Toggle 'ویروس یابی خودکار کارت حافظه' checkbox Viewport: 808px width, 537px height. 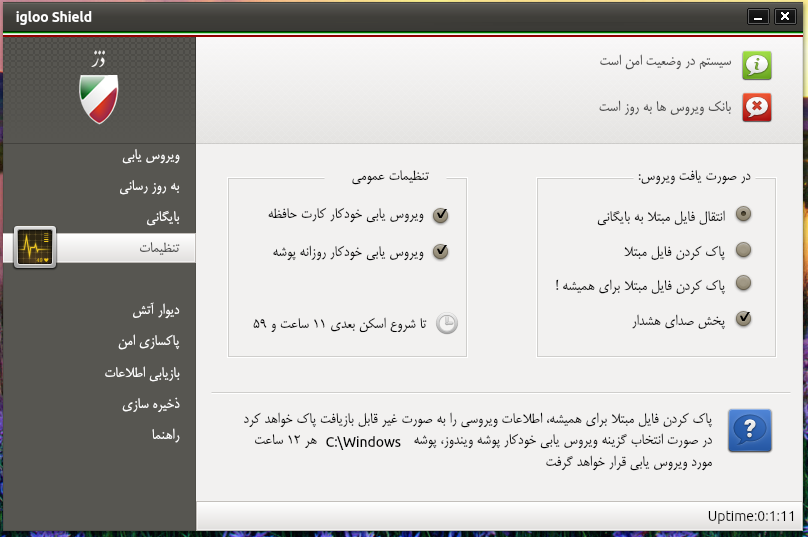pos(440,215)
